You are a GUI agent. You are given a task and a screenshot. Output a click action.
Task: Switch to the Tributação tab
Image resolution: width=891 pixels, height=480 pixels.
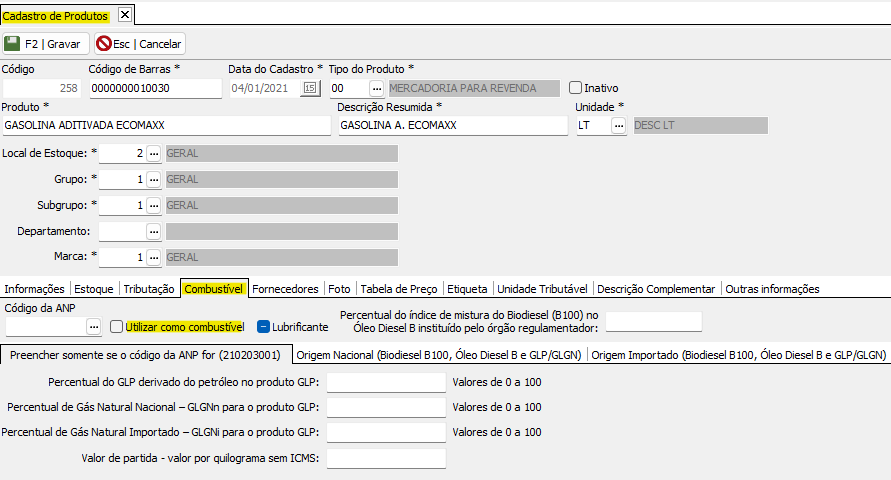[x=149, y=289]
